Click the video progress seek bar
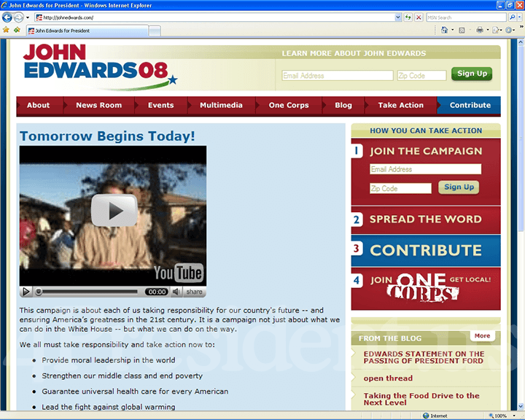525x420 pixels. tap(88, 292)
